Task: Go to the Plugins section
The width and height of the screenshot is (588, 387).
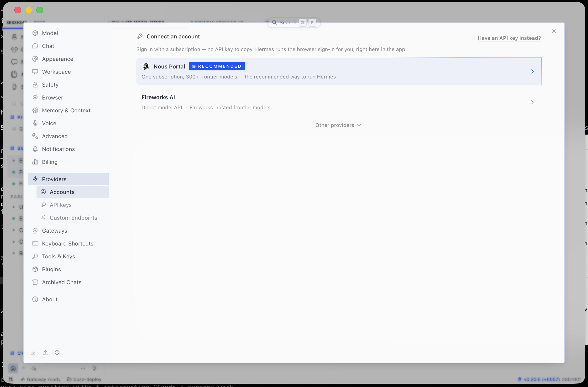Action: pyautogui.click(x=68, y=269)
